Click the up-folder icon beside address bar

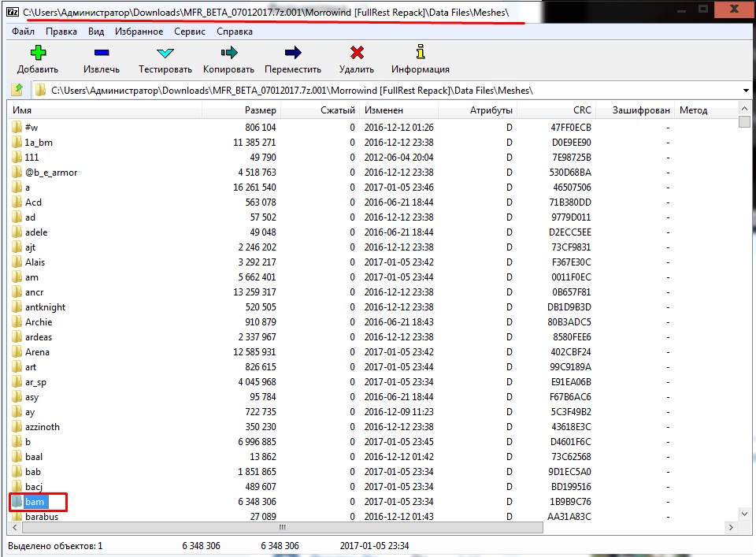pos(17,91)
